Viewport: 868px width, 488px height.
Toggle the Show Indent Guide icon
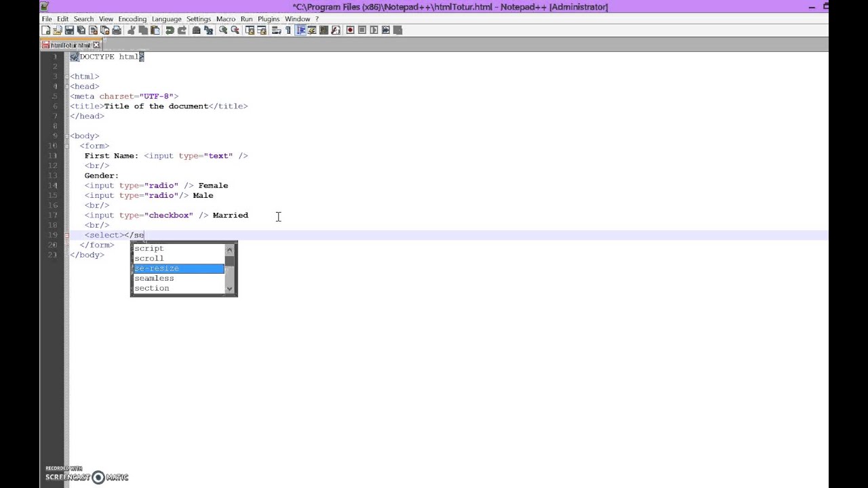click(x=300, y=30)
